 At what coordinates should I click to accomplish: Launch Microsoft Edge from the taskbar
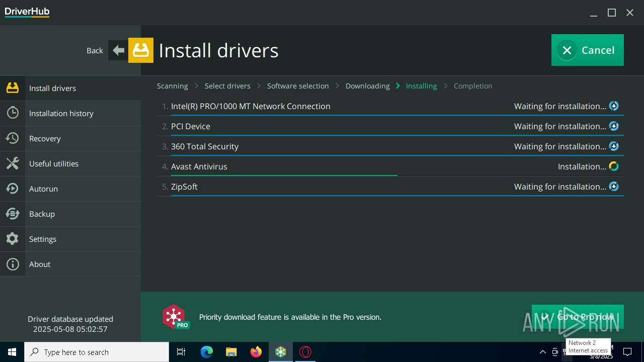click(207, 352)
